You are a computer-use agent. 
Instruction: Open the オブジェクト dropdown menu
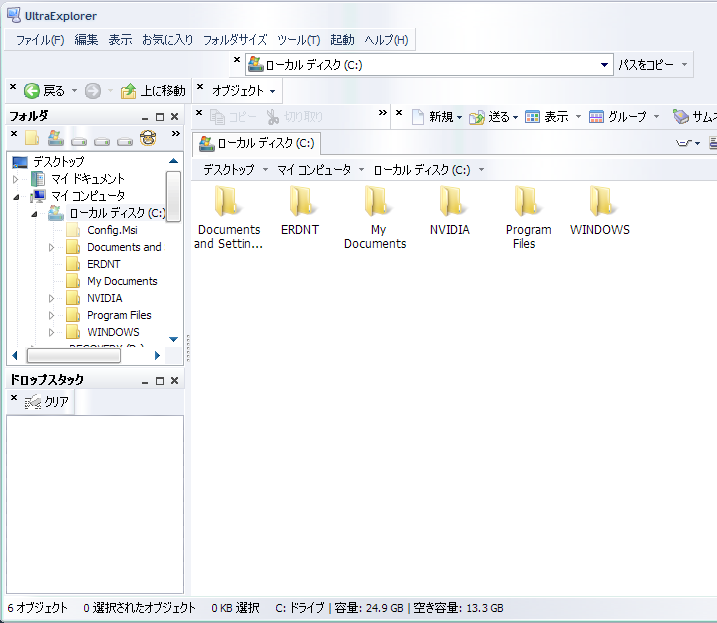pyautogui.click(x=244, y=91)
